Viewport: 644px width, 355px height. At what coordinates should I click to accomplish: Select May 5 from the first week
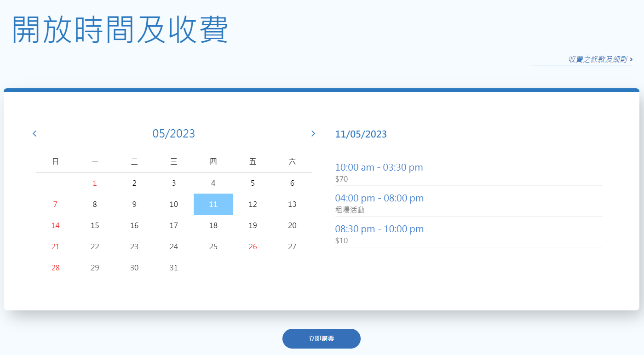(253, 183)
